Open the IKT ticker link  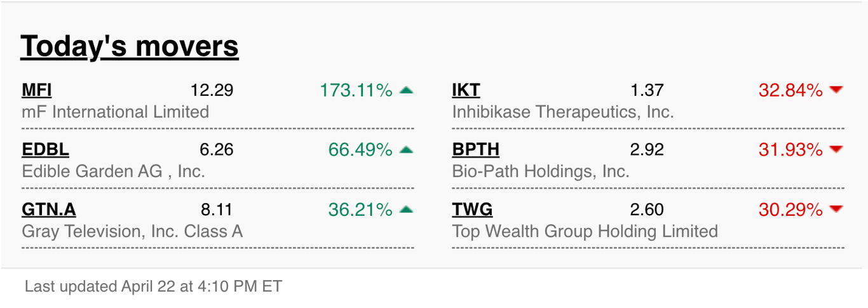point(466,91)
